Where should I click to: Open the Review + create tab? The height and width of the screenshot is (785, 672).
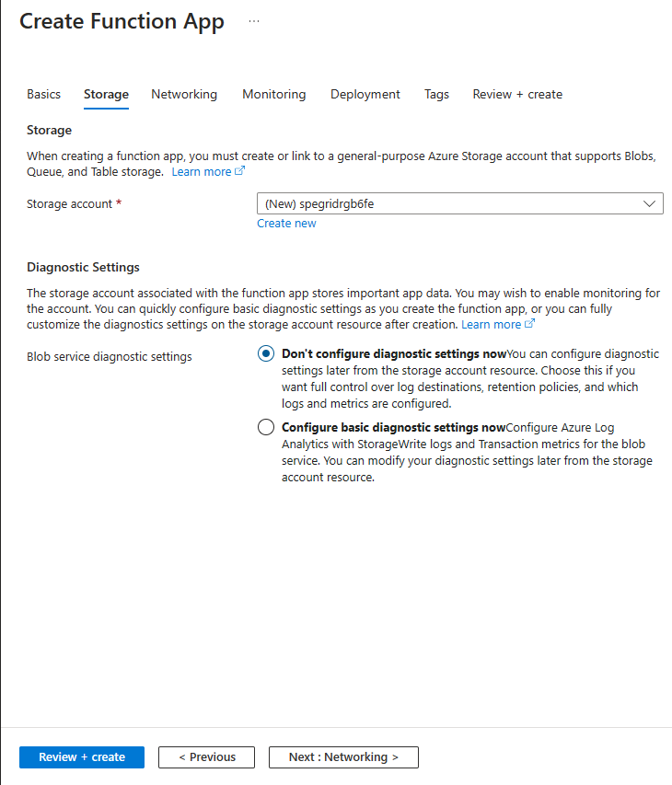coord(517,94)
